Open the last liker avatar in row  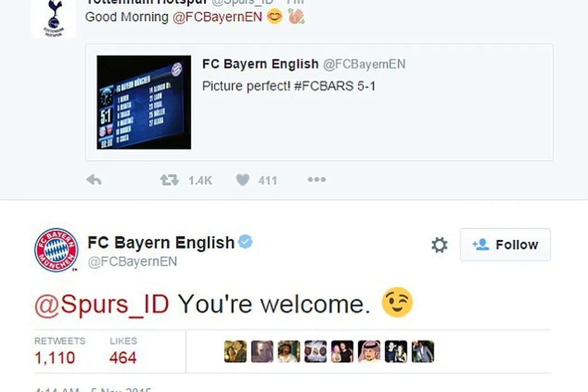(x=423, y=352)
